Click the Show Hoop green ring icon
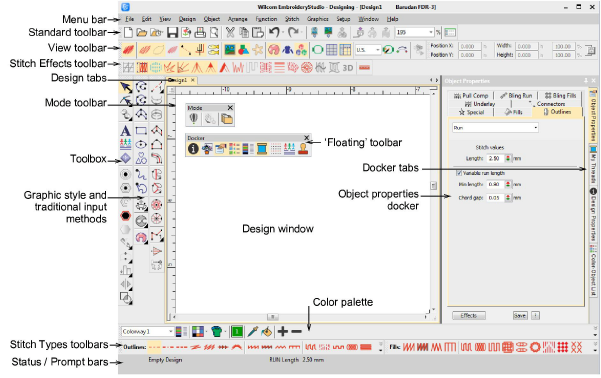 coord(317,50)
